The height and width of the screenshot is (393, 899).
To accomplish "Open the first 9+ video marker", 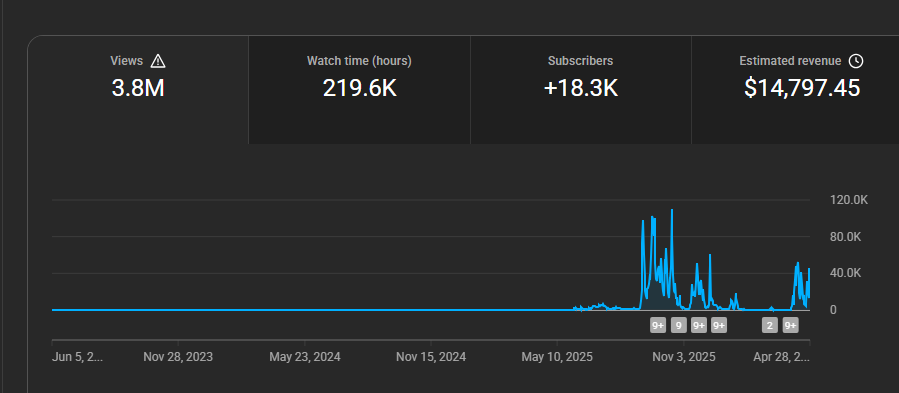I will point(658,325).
